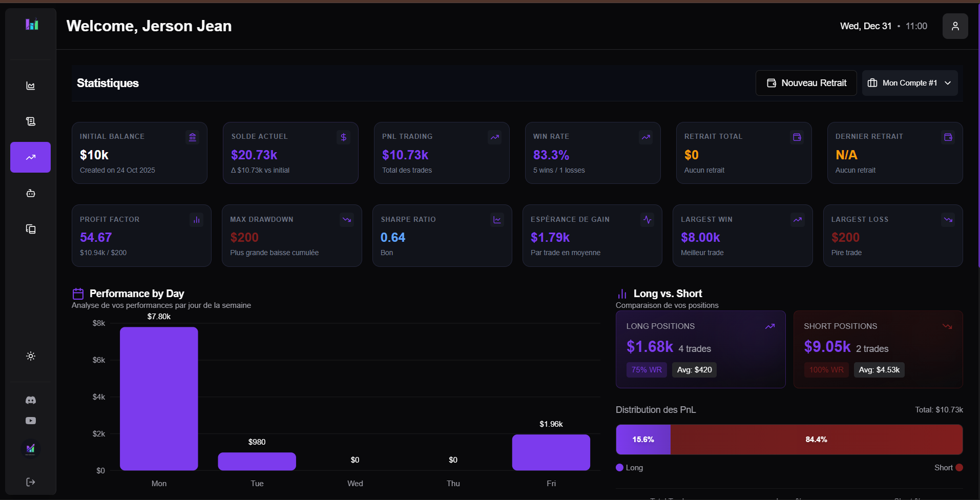Screen dimensions: 980x500
Task: Click the copy documents icon in sidebar
Action: [31, 229]
